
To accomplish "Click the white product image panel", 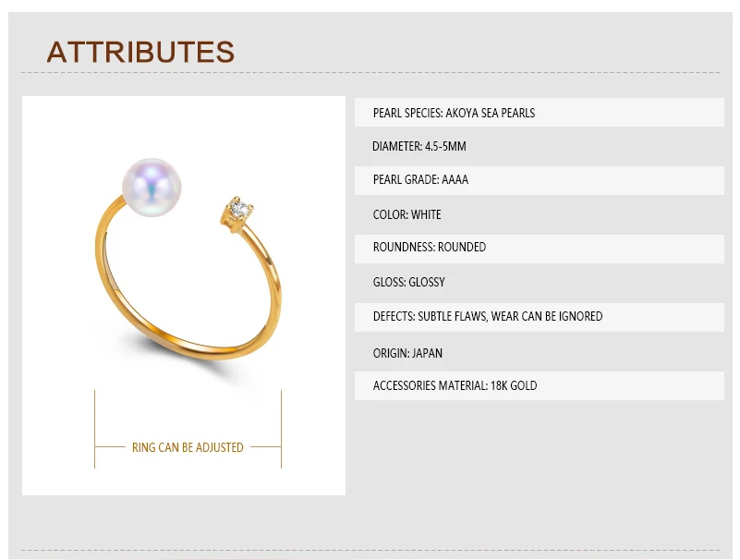I will point(184,296).
